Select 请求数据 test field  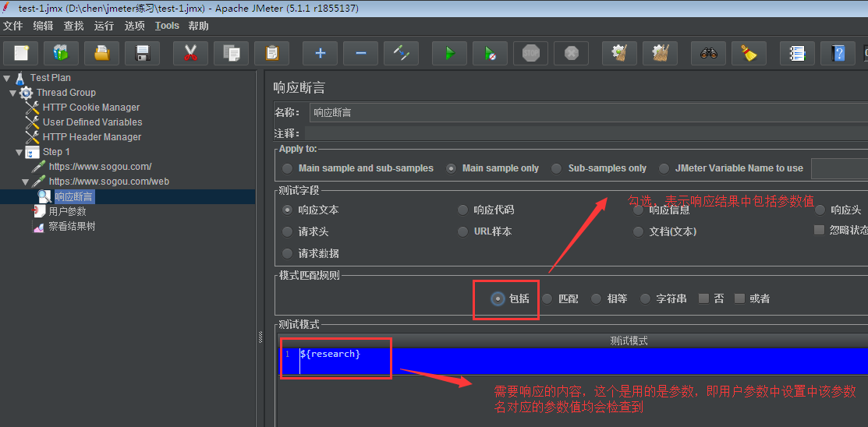310,253
